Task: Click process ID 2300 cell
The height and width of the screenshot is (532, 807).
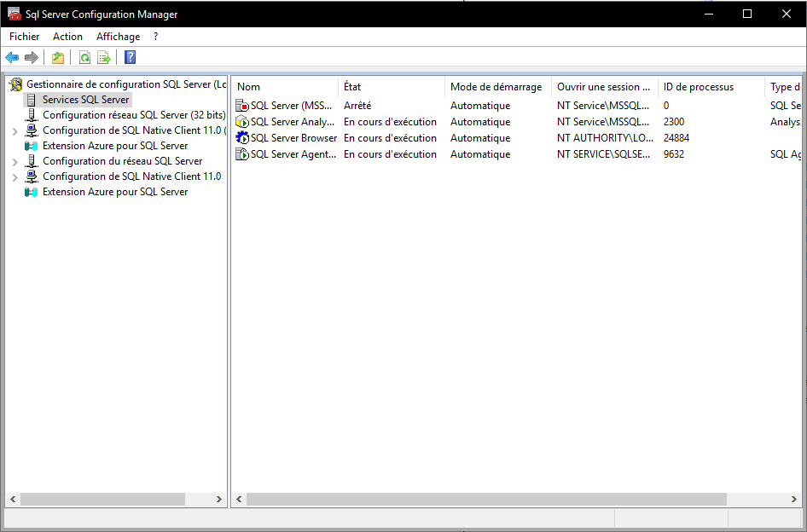Action: (674, 122)
